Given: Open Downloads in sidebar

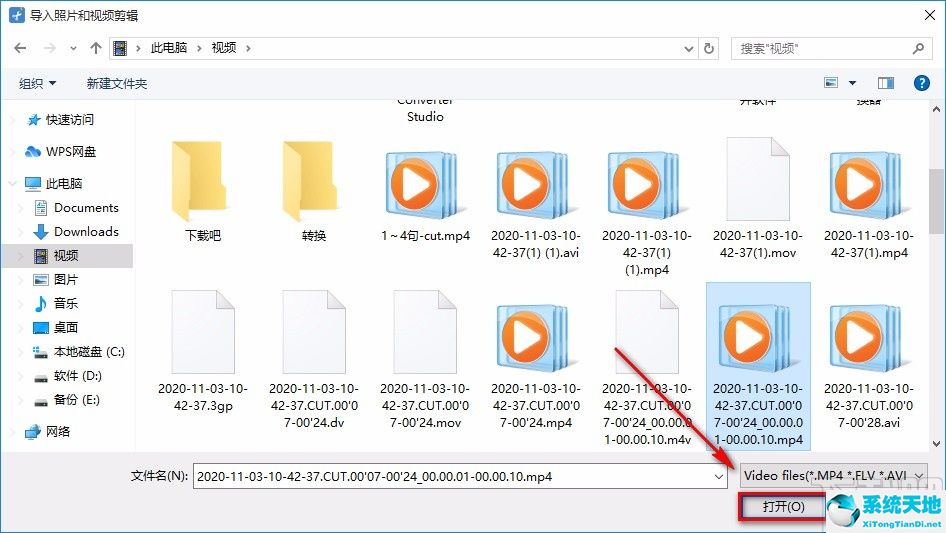Looking at the screenshot, I should [77, 232].
